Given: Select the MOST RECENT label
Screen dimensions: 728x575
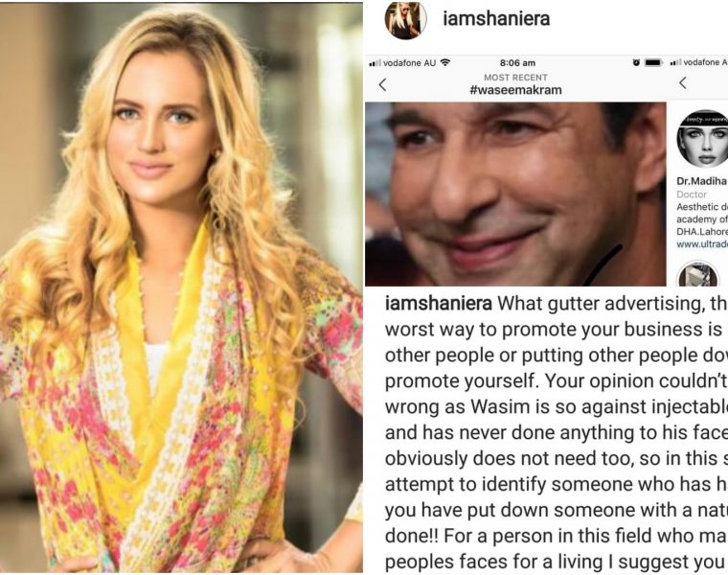Looking at the screenshot, I should click(515, 77).
